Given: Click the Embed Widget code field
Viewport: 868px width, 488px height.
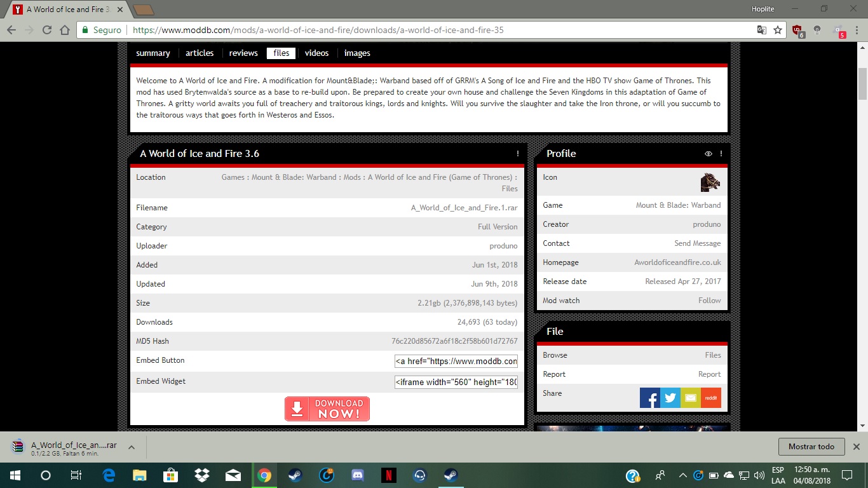Looking at the screenshot, I should [x=456, y=382].
